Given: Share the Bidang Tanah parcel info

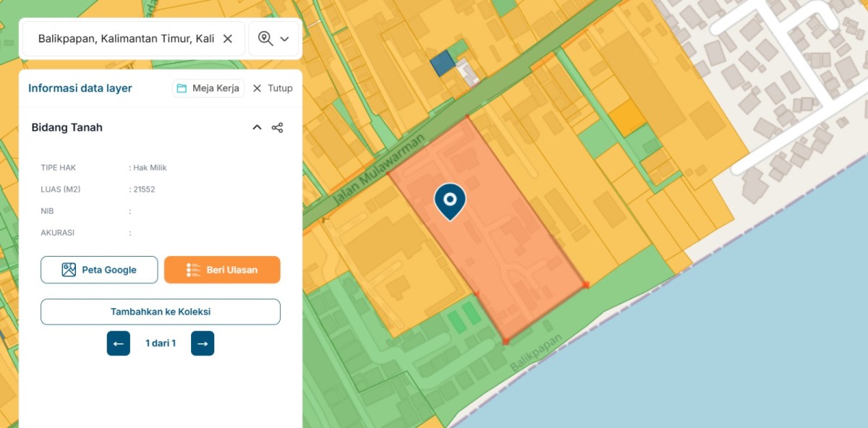Looking at the screenshot, I should [277, 128].
